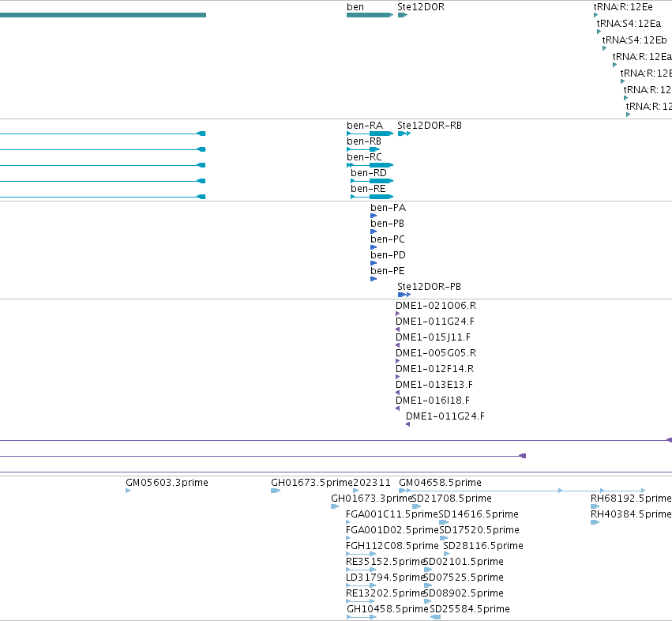
Task: Select the 202311 label after GH01673.5prime
Action: (x=372, y=483)
